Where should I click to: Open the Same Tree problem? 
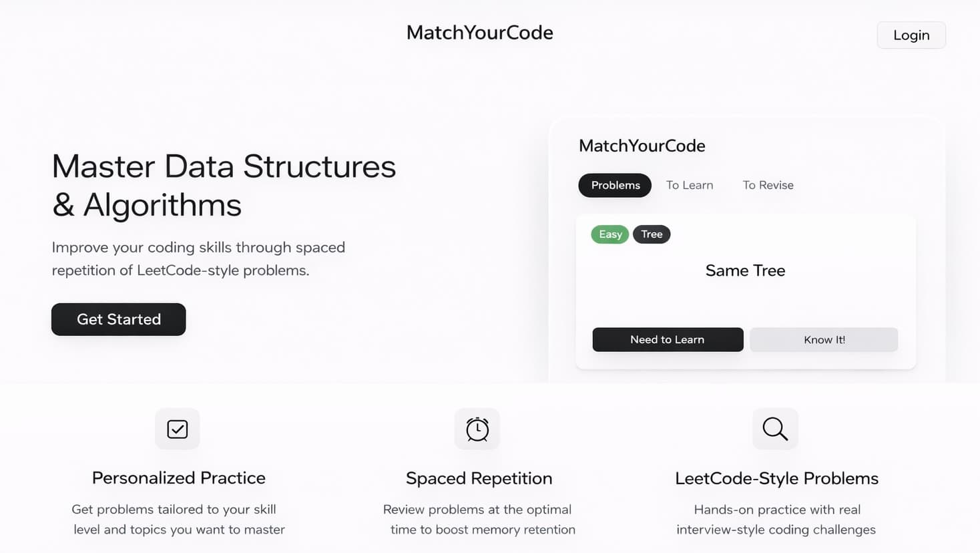click(745, 270)
